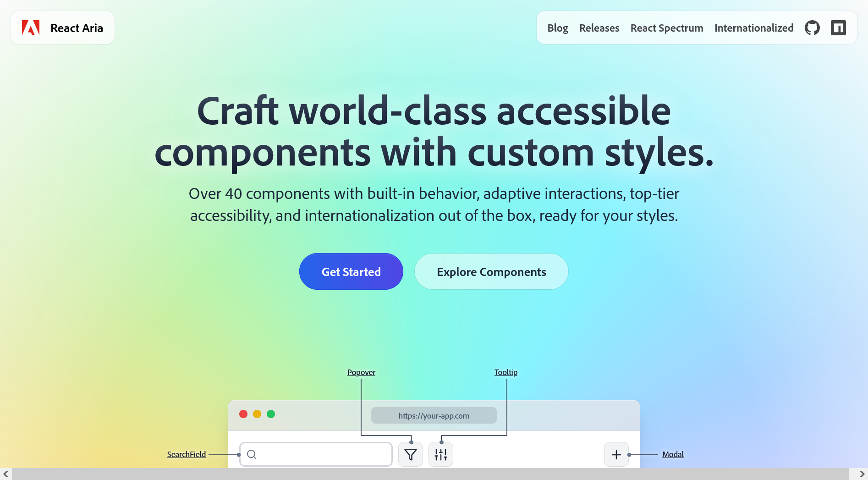Open the Modal documentation link

[x=673, y=454]
